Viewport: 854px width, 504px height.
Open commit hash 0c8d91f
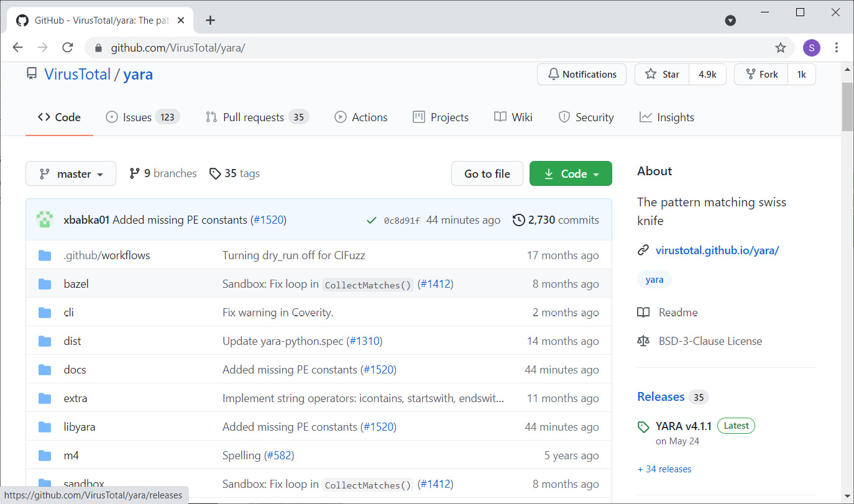(x=402, y=221)
